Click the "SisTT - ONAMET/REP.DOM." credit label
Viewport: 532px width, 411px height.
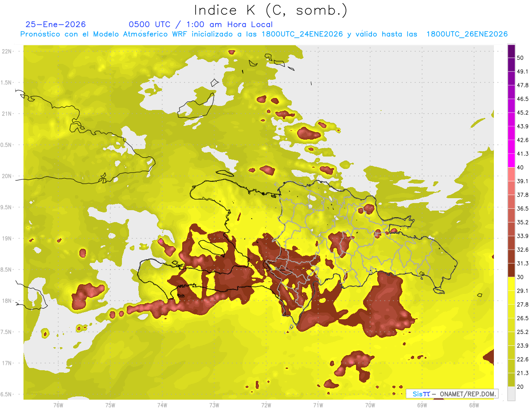pyautogui.click(x=452, y=394)
